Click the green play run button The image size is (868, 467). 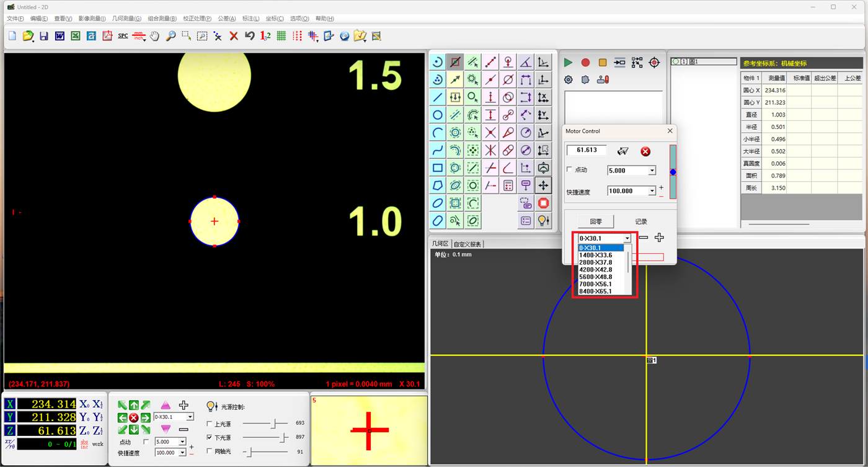coord(568,63)
